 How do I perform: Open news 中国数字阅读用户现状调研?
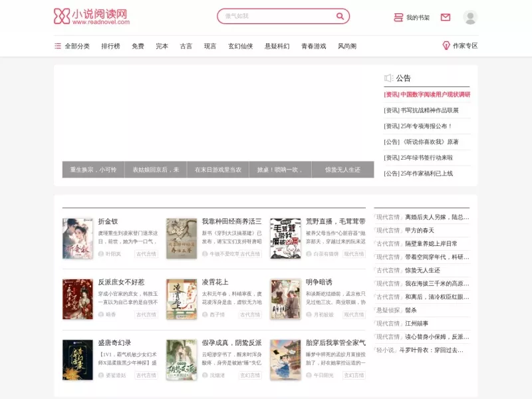(x=436, y=94)
